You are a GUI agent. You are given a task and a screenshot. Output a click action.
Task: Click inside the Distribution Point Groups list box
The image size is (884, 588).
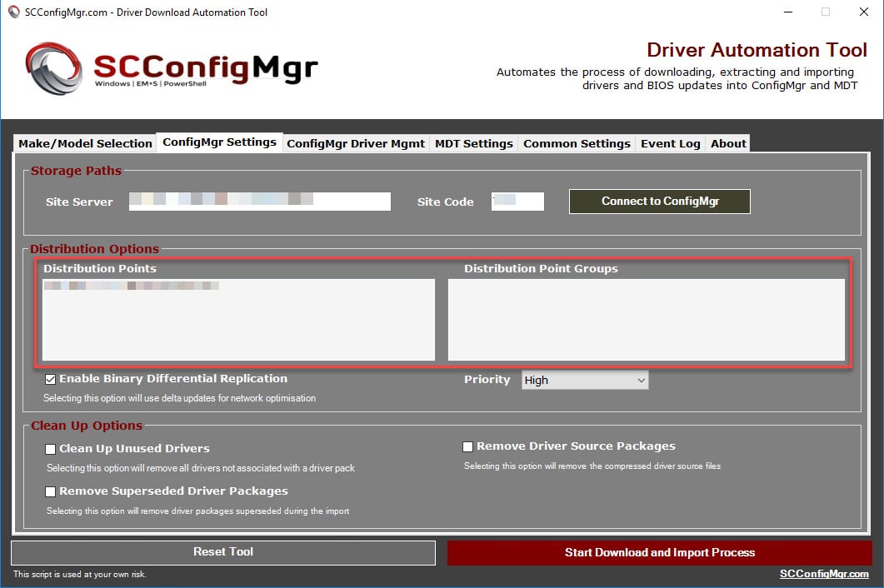647,320
